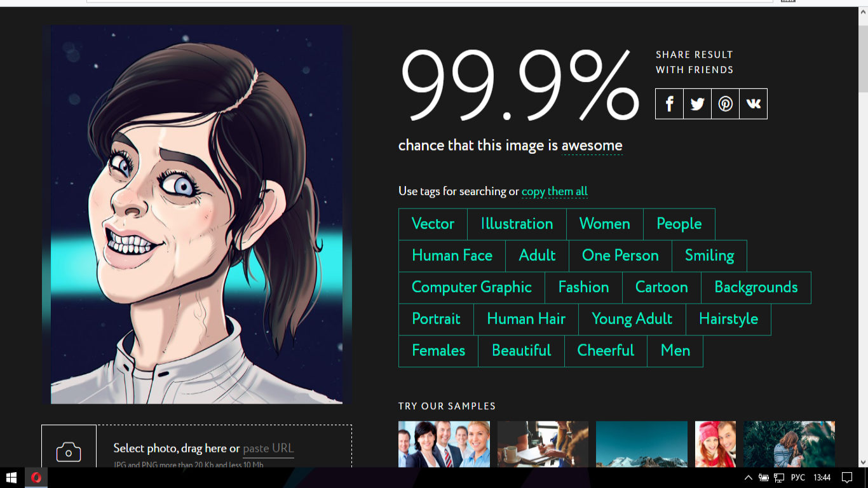Select the Human Hair tag
Screen dimensions: 868x488
pyautogui.click(x=527, y=320)
